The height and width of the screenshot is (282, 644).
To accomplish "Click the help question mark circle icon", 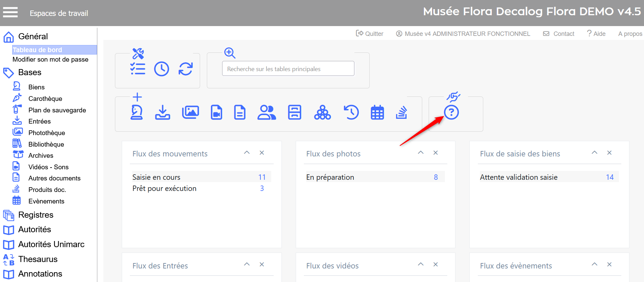I will [451, 112].
